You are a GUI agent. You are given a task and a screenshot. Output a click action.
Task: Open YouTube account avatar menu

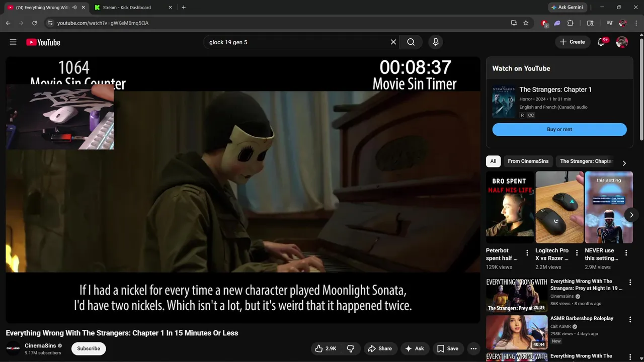click(x=622, y=42)
